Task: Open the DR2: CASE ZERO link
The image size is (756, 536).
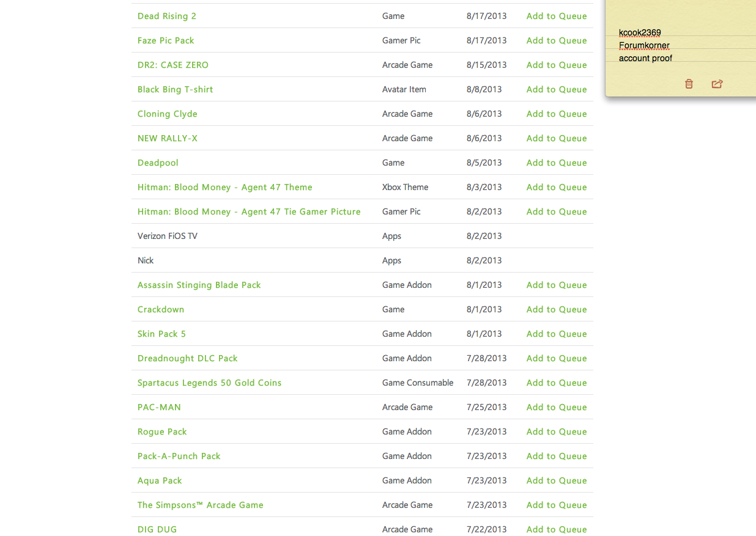Action: (x=173, y=65)
